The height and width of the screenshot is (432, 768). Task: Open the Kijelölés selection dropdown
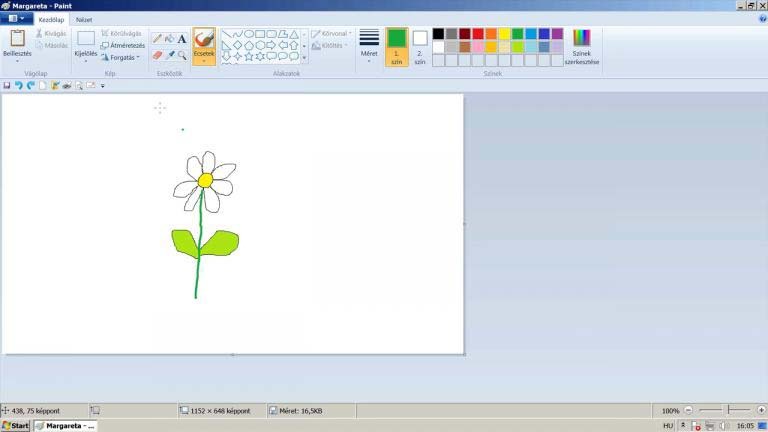tap(86, 57)
